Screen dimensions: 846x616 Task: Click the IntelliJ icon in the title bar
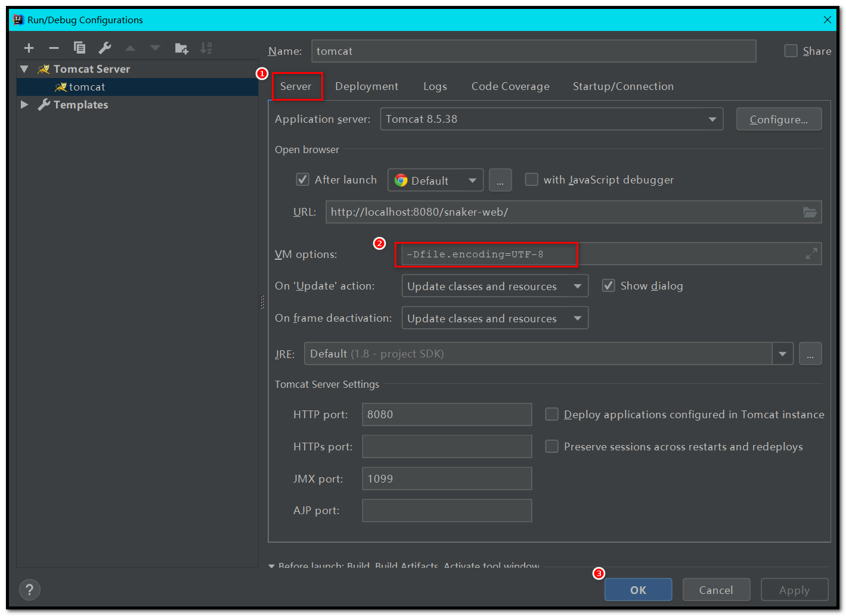pyautogui.click(x=18, y=20)
